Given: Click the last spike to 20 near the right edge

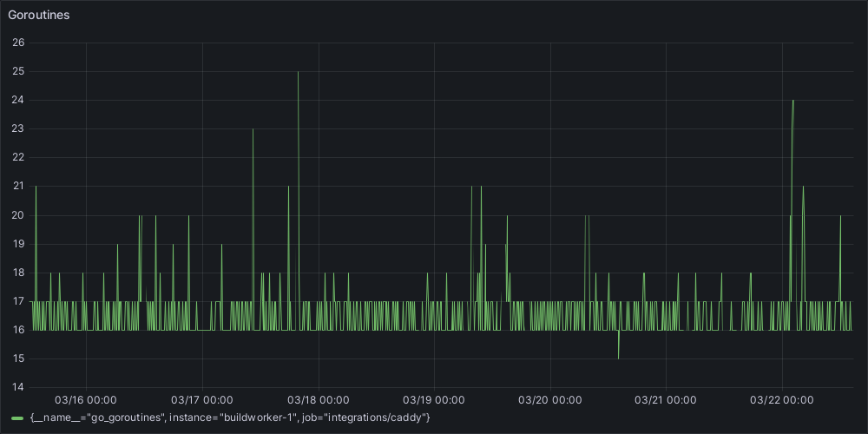Looking at the screenshot, I should (840, 215).
